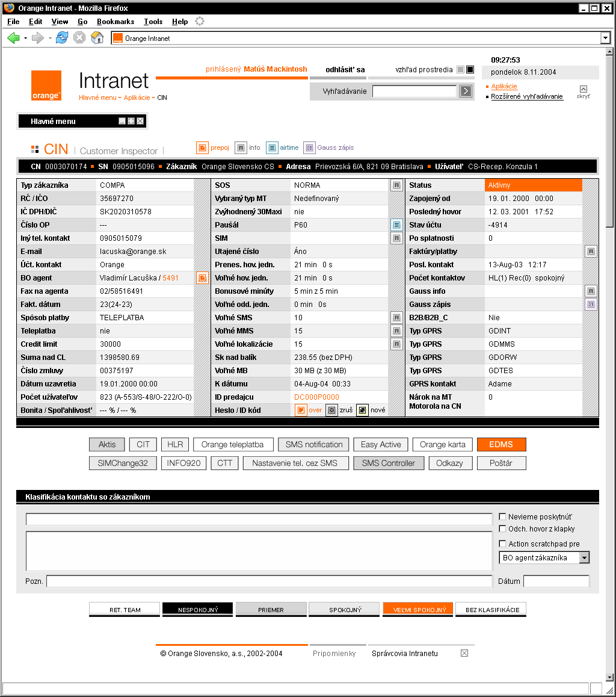
Task: Click the Pozn. input field
Action: point(269,581)
